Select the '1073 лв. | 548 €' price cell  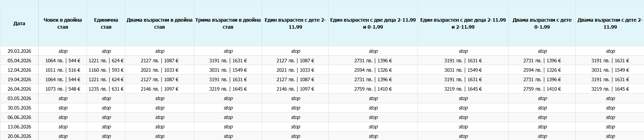[63, 89]
